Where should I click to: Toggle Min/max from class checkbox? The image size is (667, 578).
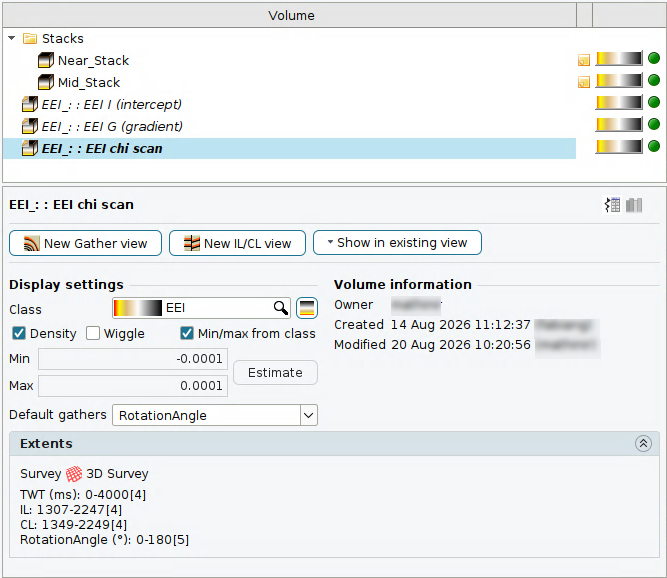coord(187,333)
